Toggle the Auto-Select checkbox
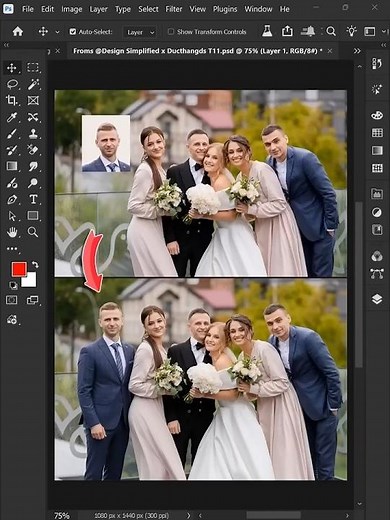The image size is (390, 520). click(73, 32)
